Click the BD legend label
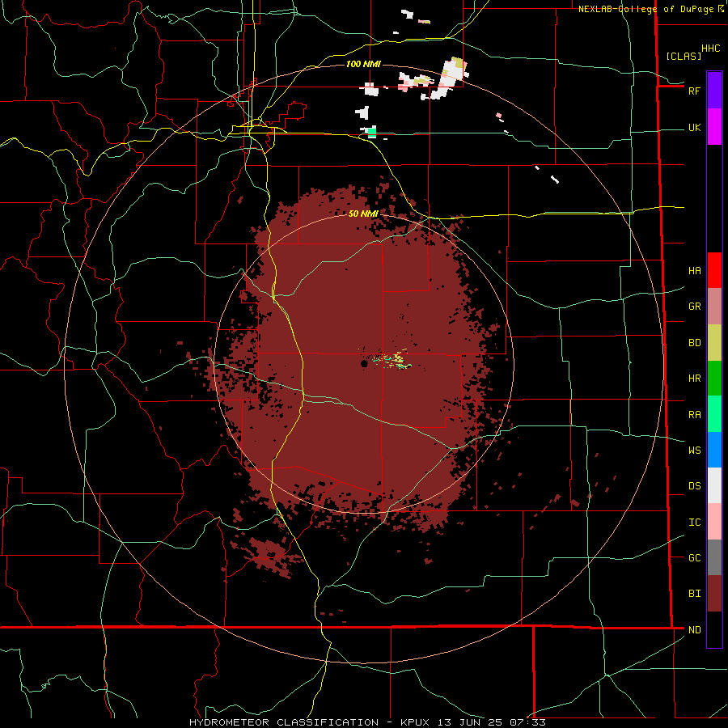Screen dimensions: 728x728 tap(694, 343)
